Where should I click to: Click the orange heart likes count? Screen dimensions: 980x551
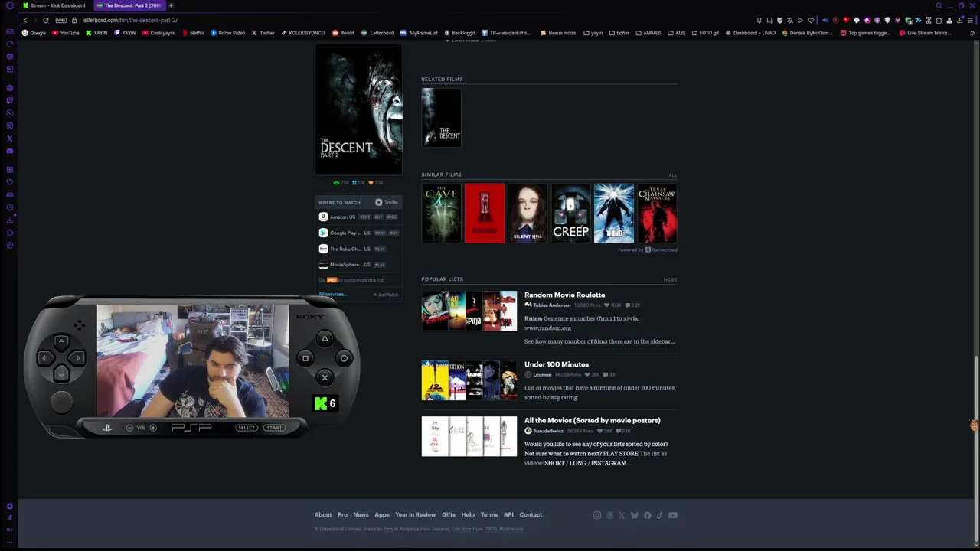click(x=376, y=183)
